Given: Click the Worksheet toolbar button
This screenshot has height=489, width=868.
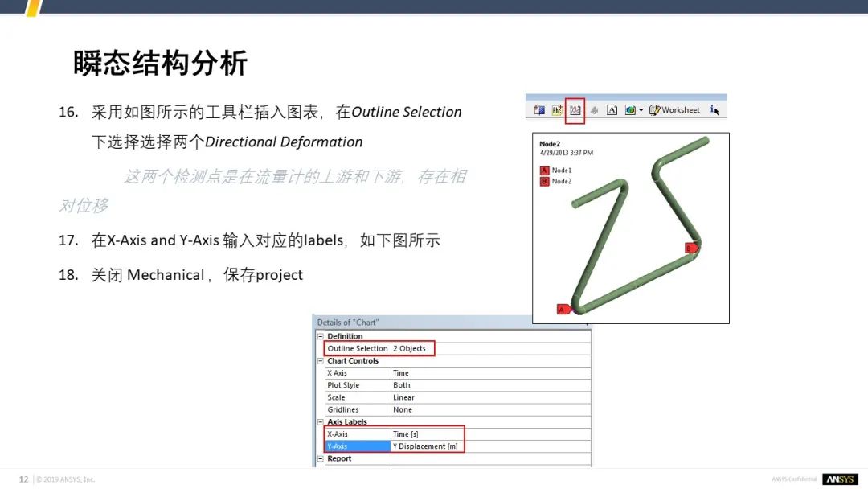Looking at the screenshot, I should click(x=675, y=110).
